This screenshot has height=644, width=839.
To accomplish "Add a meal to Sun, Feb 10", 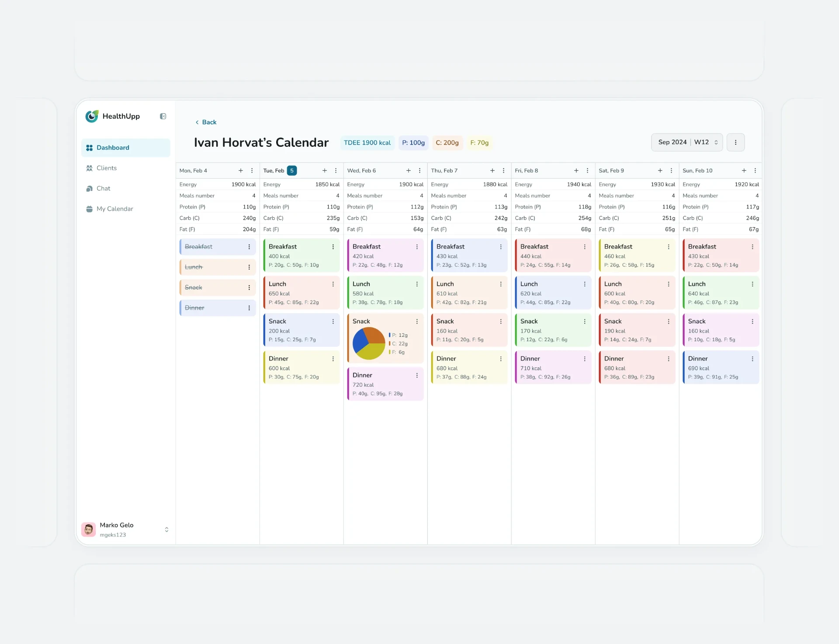I will (x=744, y=171).
